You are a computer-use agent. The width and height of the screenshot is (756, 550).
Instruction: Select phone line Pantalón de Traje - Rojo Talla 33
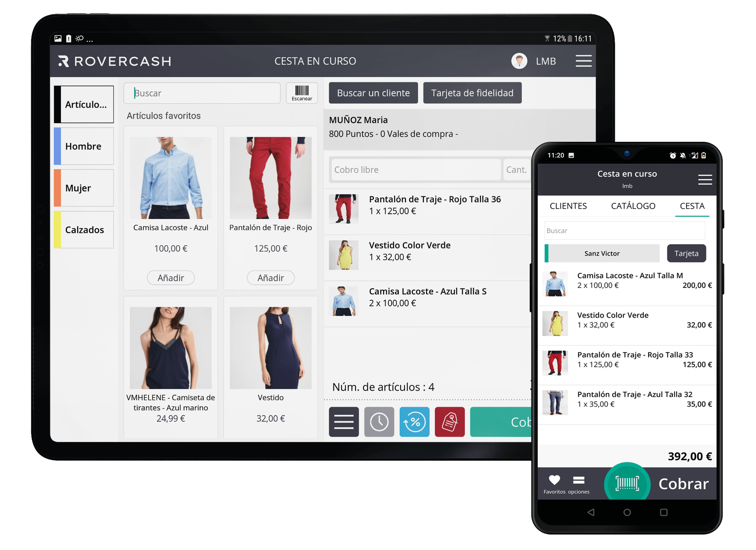[x=627, y=365]
